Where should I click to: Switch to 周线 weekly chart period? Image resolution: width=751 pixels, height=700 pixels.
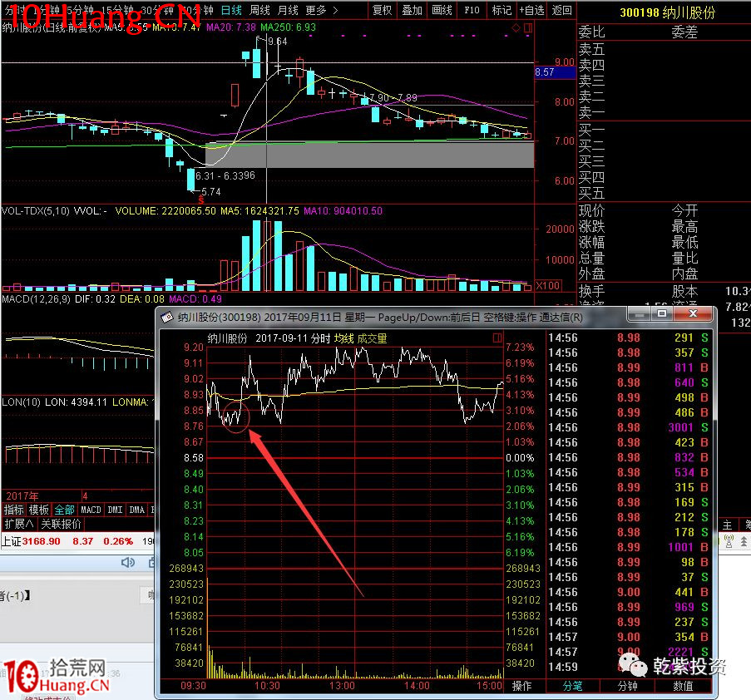point(259,10)
